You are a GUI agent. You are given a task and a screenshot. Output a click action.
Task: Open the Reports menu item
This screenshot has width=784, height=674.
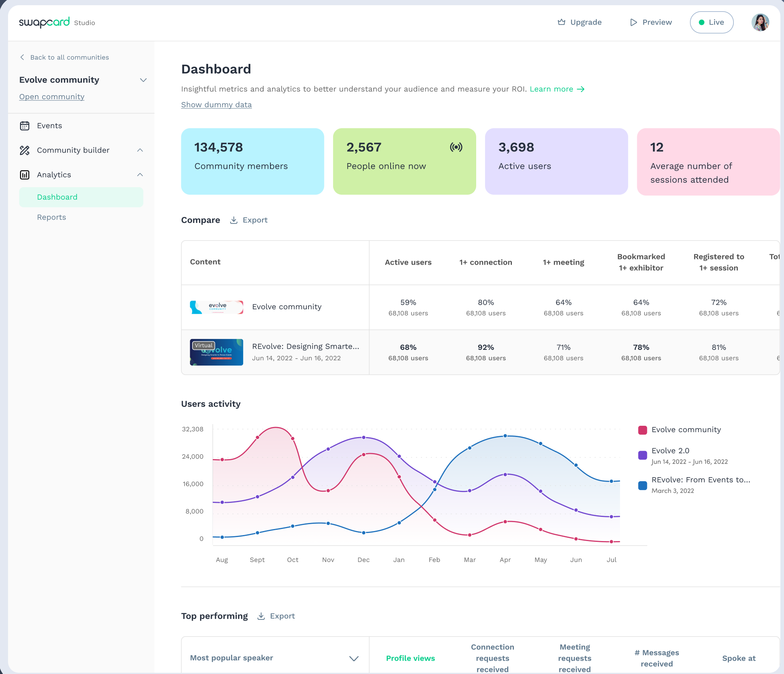(x=51, y=217)
